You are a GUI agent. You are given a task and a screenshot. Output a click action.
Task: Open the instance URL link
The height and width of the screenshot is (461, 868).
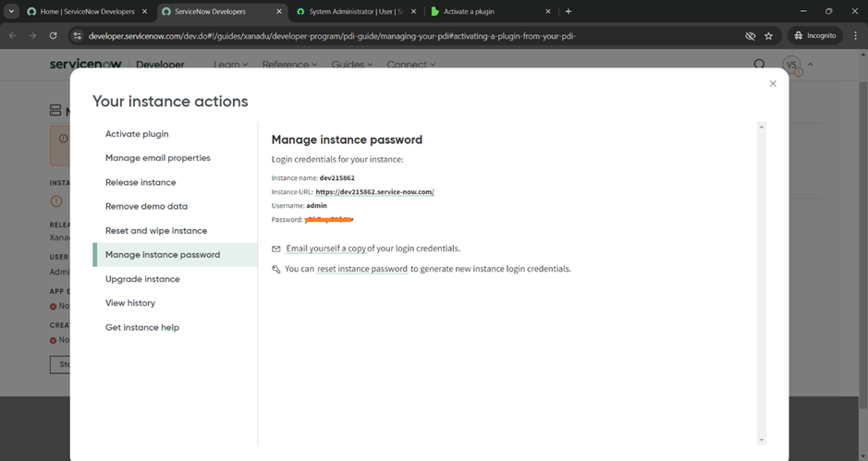pos(374,192)
